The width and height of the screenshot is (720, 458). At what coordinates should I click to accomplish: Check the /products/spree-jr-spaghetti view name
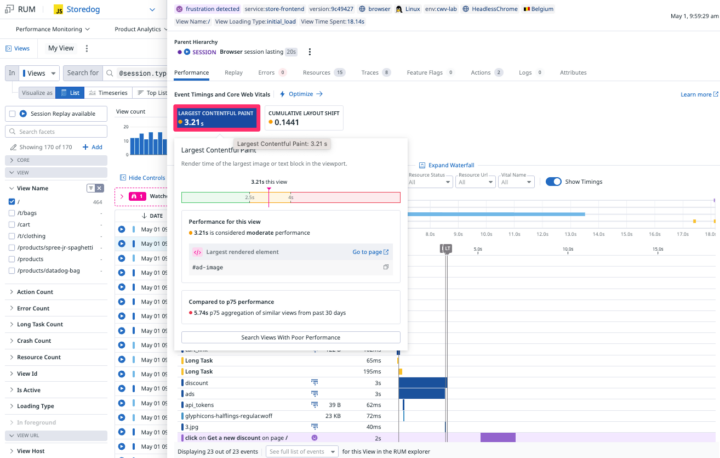coord(12,248)
